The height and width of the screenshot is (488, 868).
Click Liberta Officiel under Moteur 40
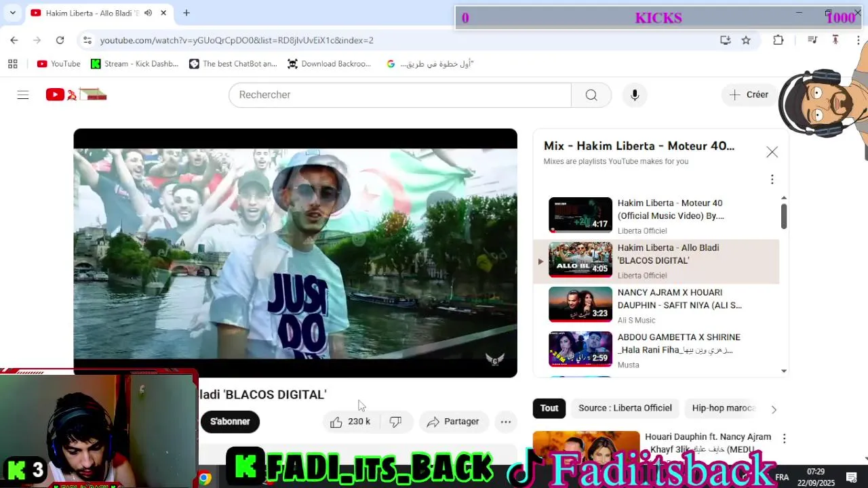[x=642, y=231]
